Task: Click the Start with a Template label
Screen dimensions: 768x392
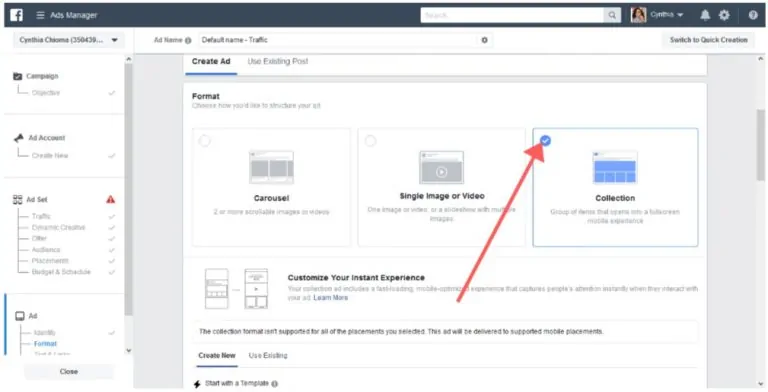Action: click(x=237, y=383)
